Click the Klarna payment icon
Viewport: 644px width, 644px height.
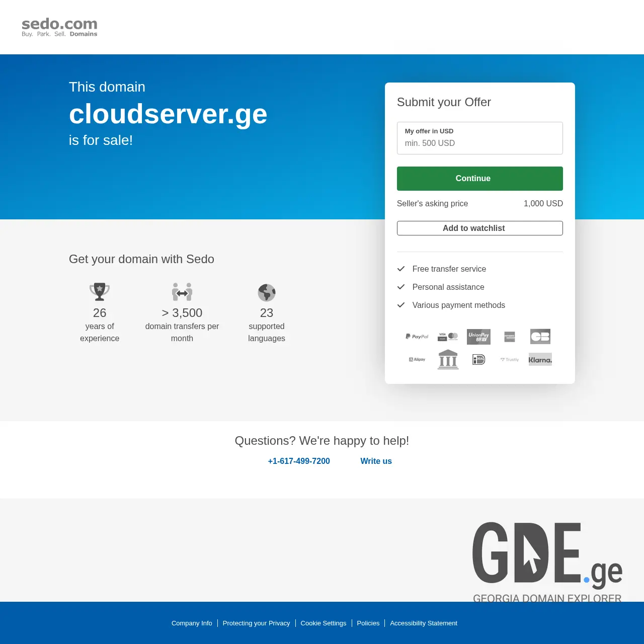[x=540, y=359]
